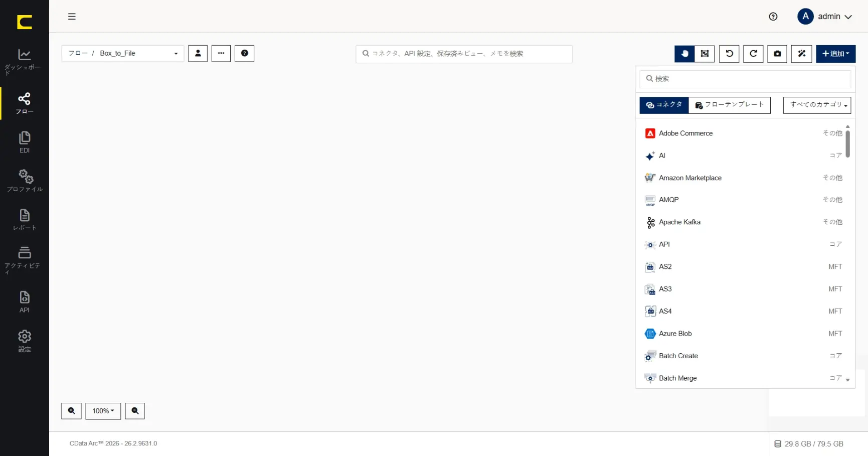Click the connector panel 検索 field
868x456 pixels.
pos(745,79)
